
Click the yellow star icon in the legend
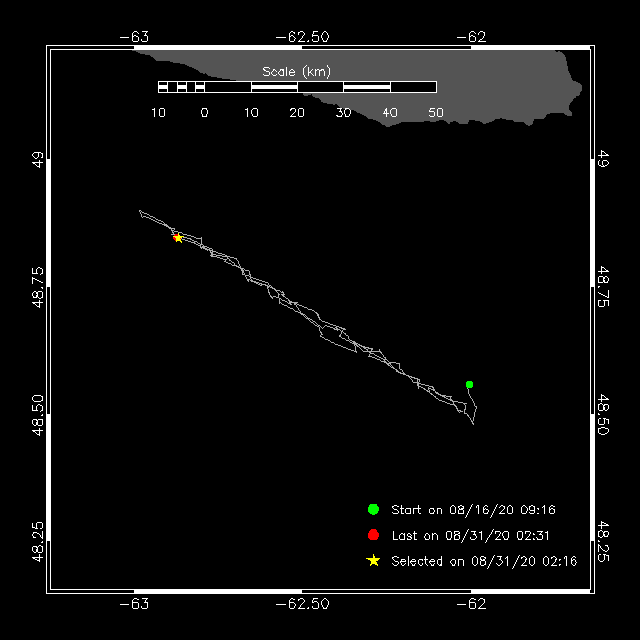coord(373,560)
